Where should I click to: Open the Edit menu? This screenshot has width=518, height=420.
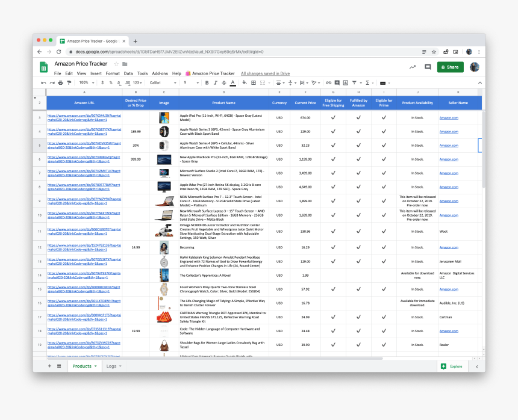69,73
